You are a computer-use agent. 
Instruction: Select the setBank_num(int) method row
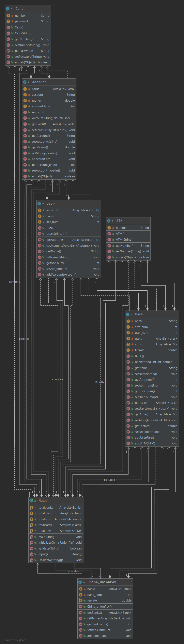[x=99, y=630]
